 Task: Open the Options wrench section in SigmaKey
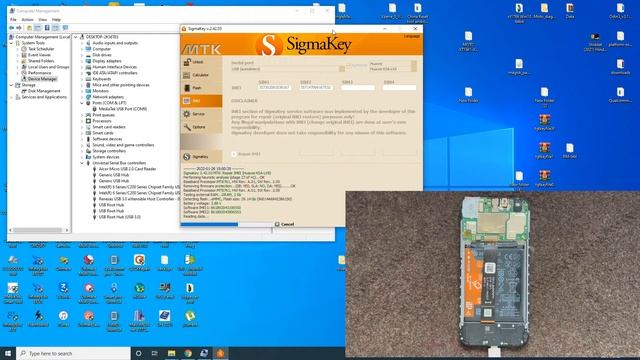pyautogui.click(x=201, y=127)
